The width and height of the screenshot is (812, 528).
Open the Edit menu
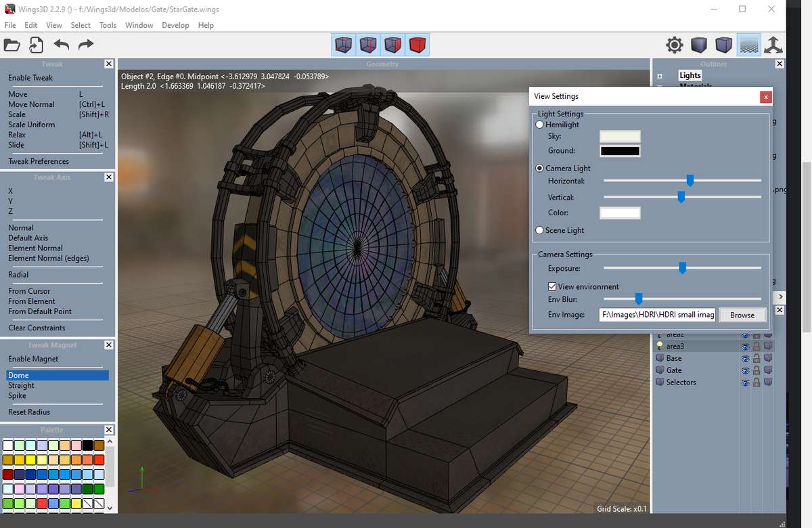31,25
